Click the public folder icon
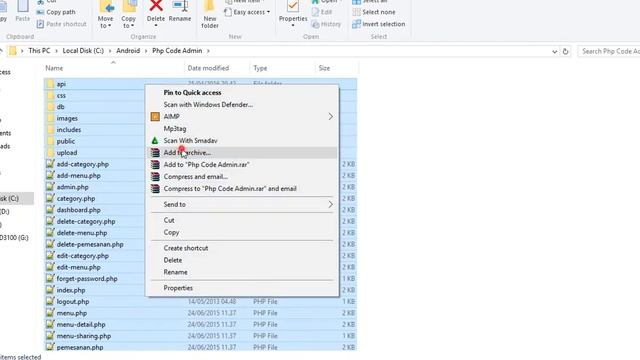 click(50, 141)
